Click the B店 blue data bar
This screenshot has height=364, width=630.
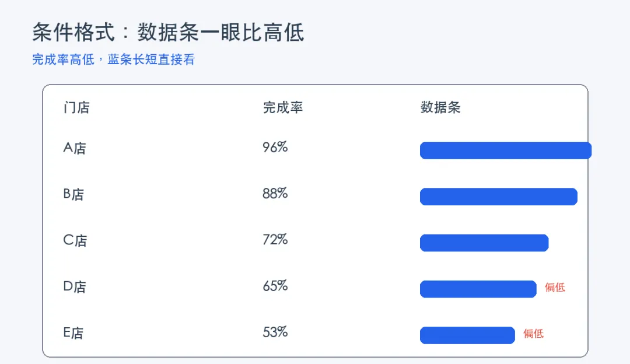[x=499, y=197]
